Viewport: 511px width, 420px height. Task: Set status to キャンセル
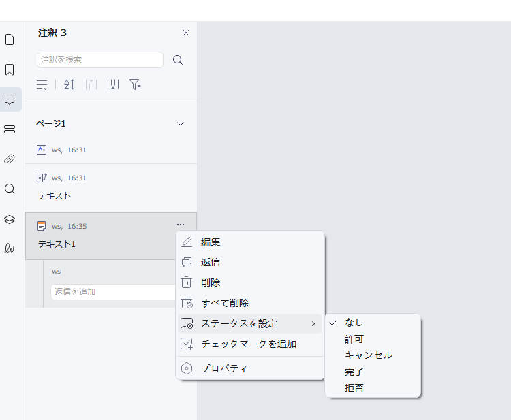click(373, 355)
